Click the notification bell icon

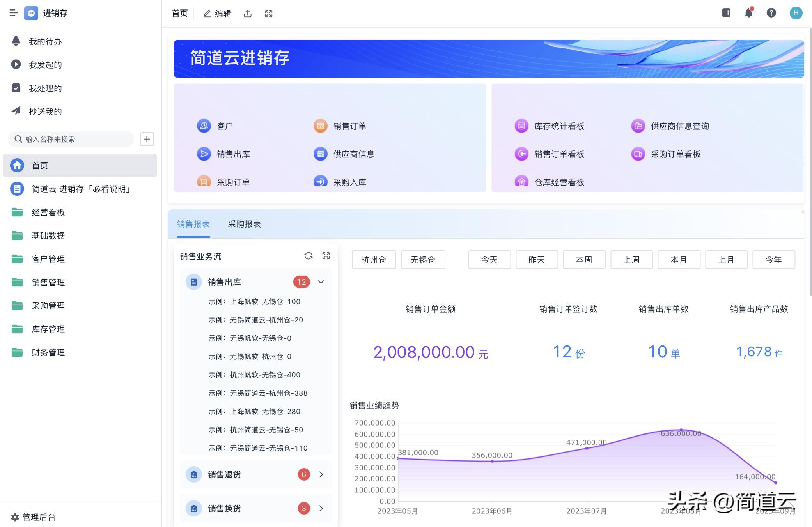748,13
